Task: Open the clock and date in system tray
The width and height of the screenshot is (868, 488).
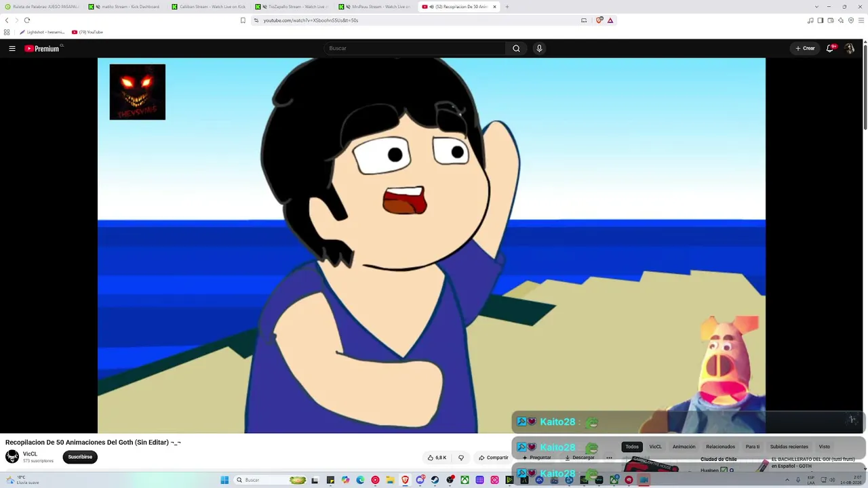Action: coord(850,480)
